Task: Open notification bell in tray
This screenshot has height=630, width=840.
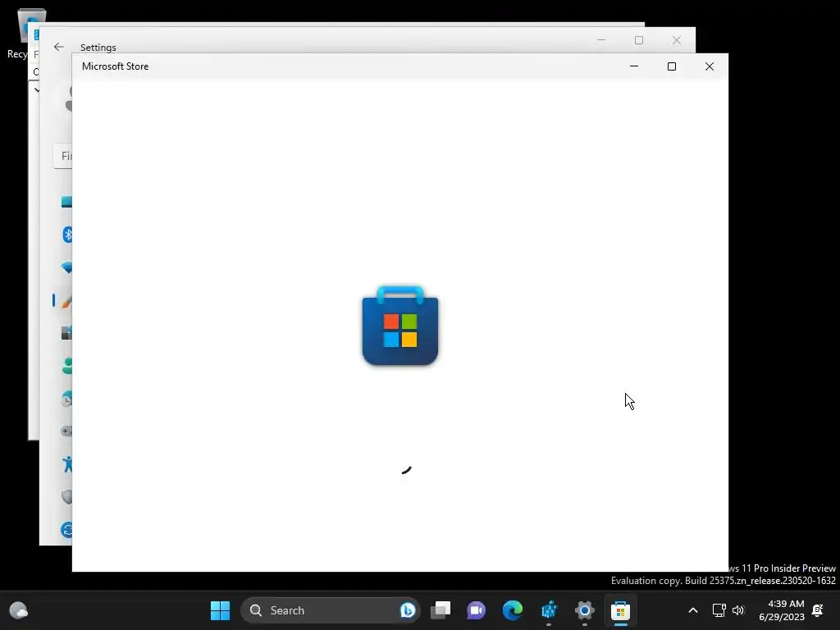Action: 818,610
